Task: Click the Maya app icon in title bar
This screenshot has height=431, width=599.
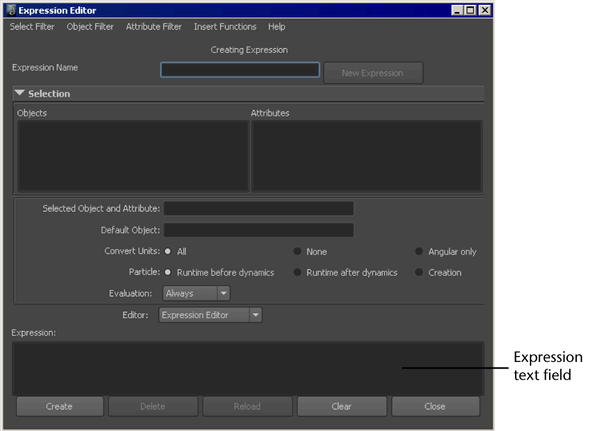Action: pyautogui.click(x=11, y=10)
